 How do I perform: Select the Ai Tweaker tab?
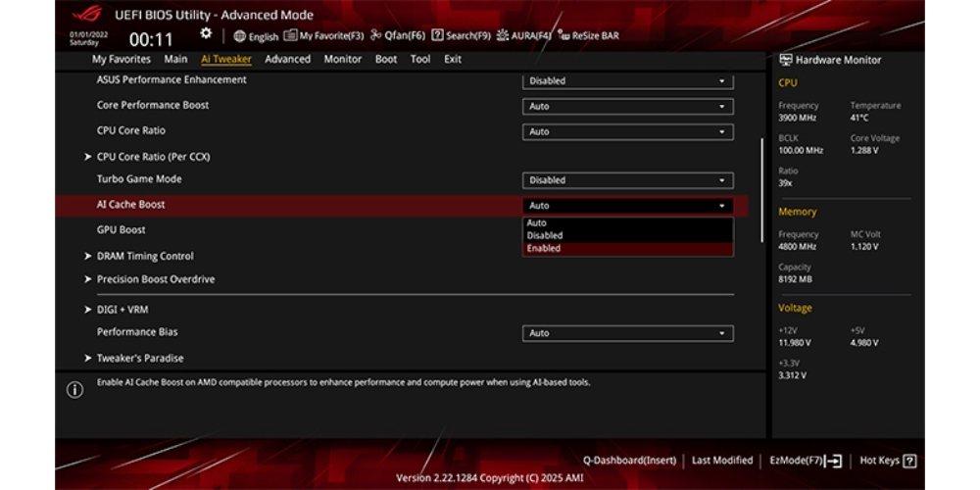coord(226,60)
